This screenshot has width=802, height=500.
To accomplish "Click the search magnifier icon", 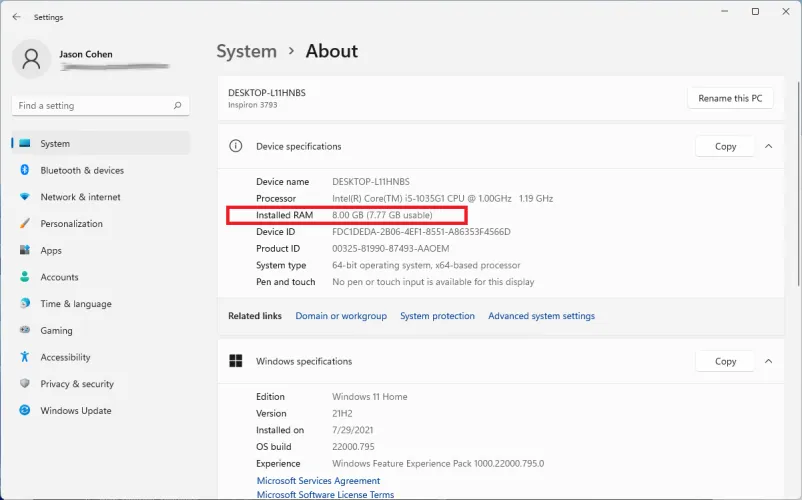I will [x=177, y=106].
